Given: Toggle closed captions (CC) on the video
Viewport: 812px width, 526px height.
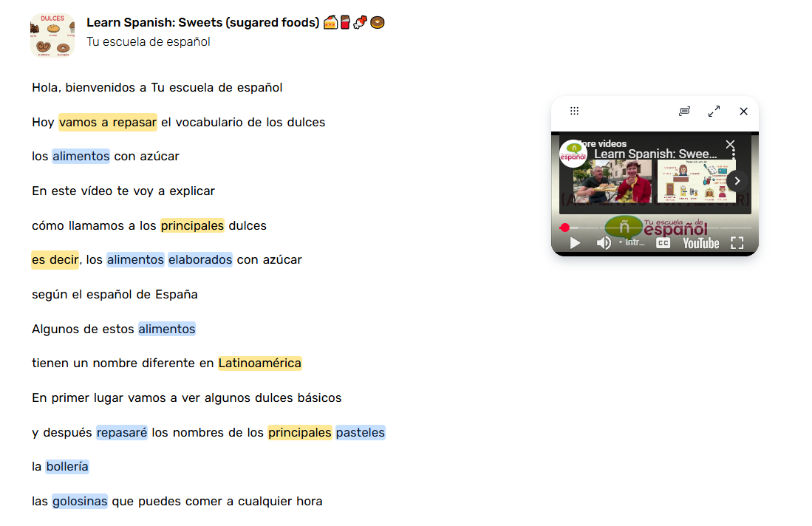Looking at the screenshot, I should pos(663,243).
